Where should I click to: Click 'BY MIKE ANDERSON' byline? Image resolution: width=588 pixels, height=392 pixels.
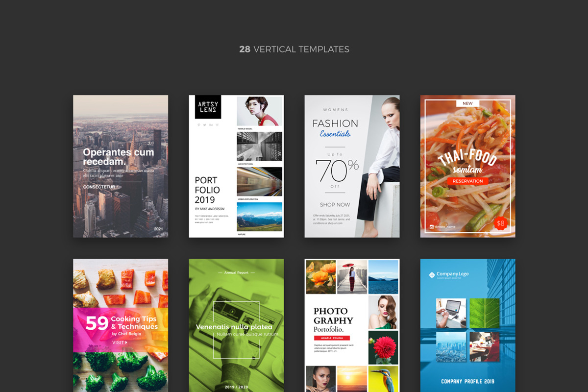[x=210, y=209]
